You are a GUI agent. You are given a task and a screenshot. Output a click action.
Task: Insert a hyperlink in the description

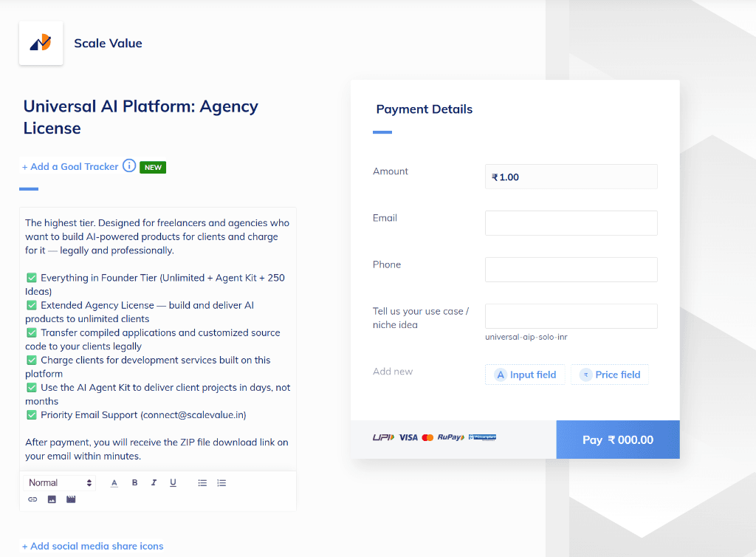[32, 499]
